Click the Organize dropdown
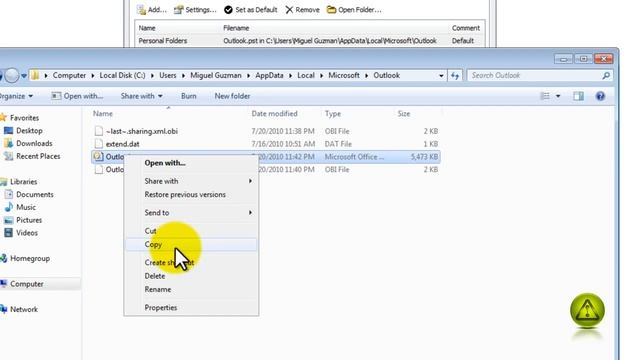The width and height of the screenshot is (640, 360). 16,96
